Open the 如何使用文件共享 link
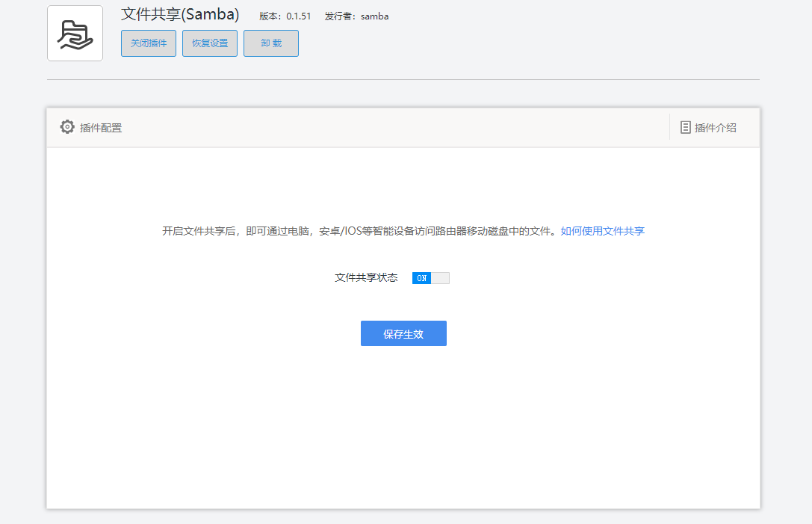 click(x=602, y=231)
